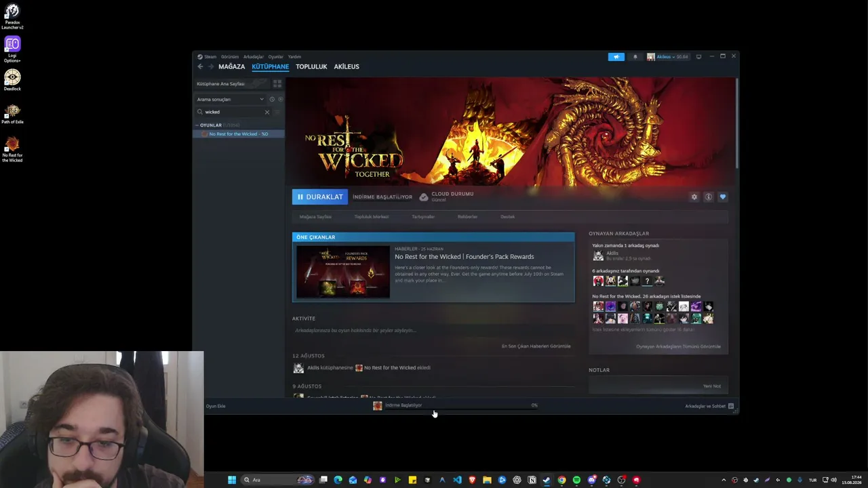View all playing friends link
This screenshot has width=868, height=488.
pyautogui.click(x=678, y=346)
